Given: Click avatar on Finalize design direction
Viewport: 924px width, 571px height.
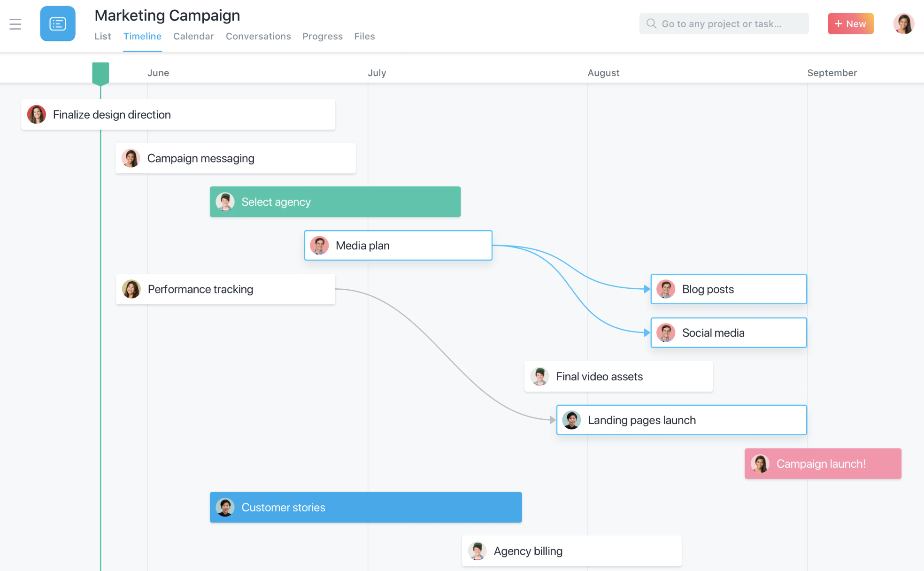Looking at the screenshot, I should pos(37,115).
